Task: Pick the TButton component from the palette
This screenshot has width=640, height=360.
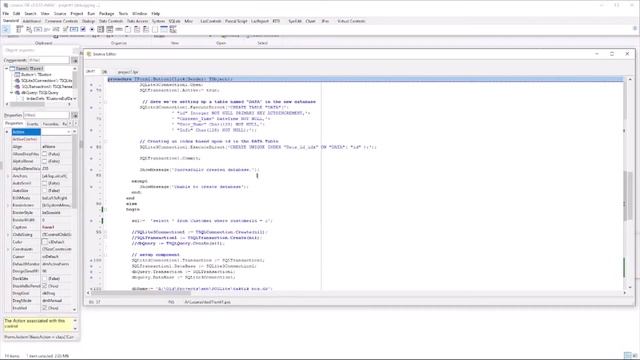Action: click(x=38, y=29)
